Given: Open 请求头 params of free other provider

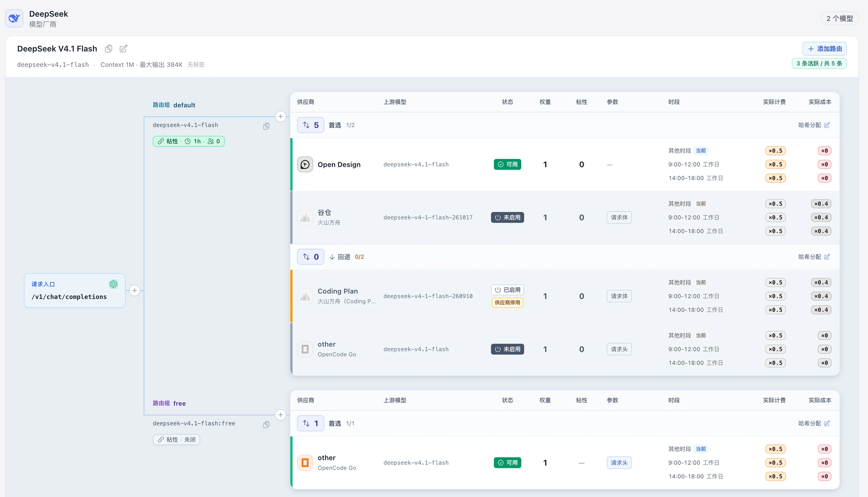Looking at the screenshot, I should (x=619, y=463).
